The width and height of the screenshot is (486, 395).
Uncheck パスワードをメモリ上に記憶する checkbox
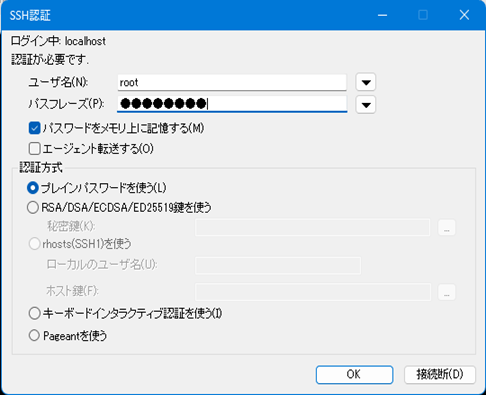tap(35, 128)
